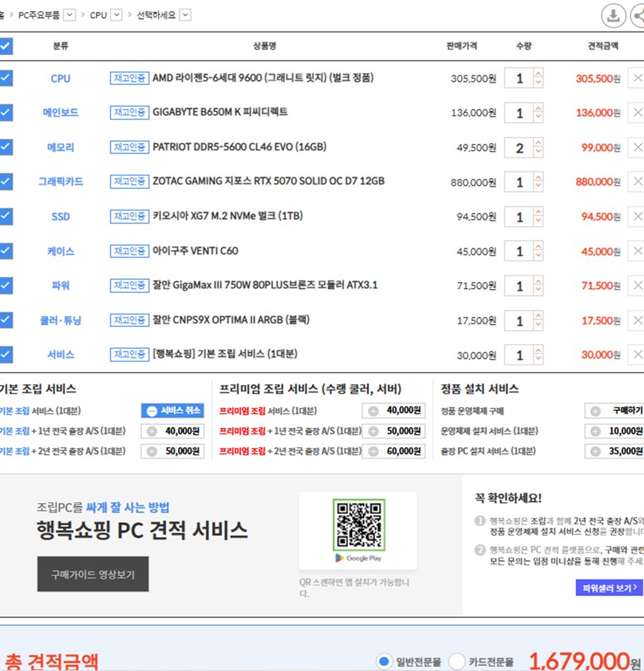Uncheck the SSD row checkbox
Viewport: 644px width, 671px height.
pyautogui.click(x=6, y=216)
